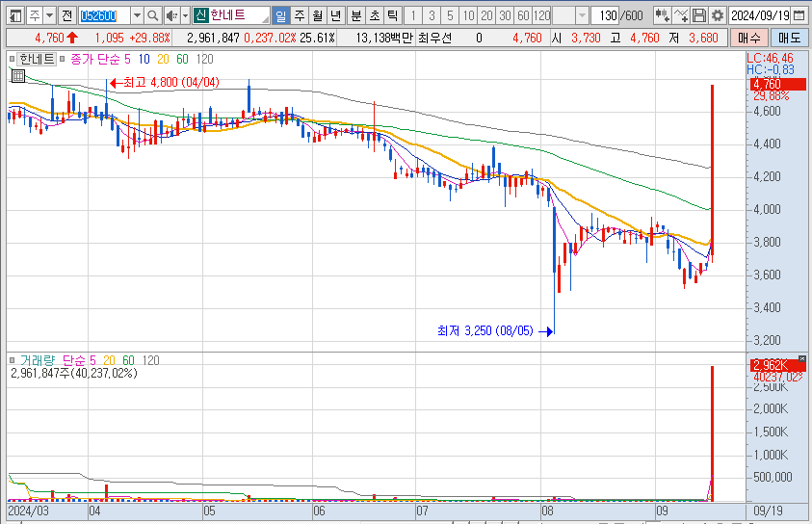Open the custom interval dropdown
This screenshot has height=524, width=812.
click(x=582, y=15)
